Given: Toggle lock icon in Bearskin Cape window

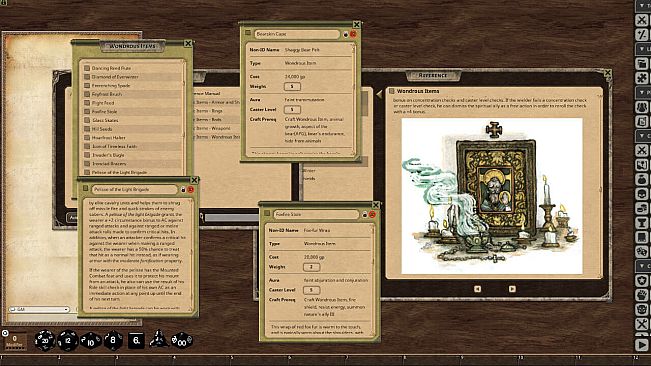Looking at the screenshot, I should 345,34.
